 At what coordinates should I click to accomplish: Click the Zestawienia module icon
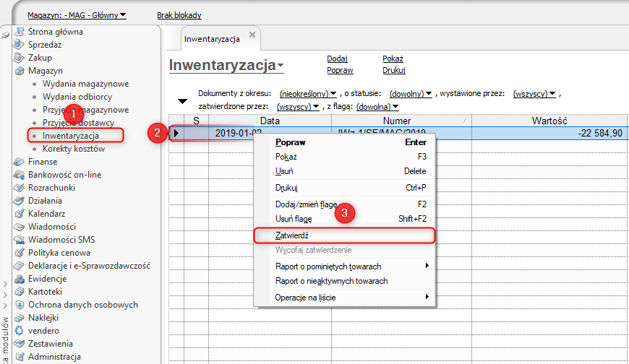[20, 344]
